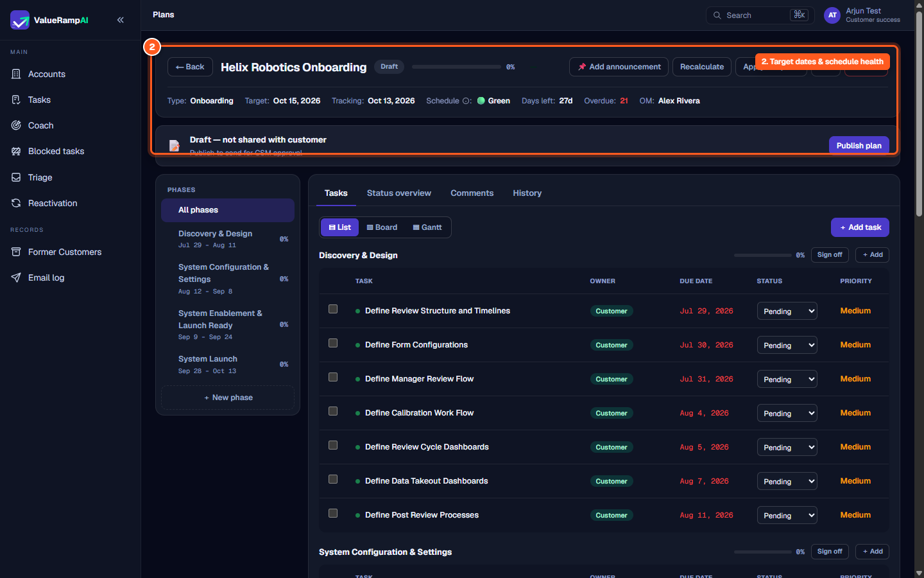924x578 pixels.
Task: Click the Former Customers archive icon
Action: pos(16,252)
